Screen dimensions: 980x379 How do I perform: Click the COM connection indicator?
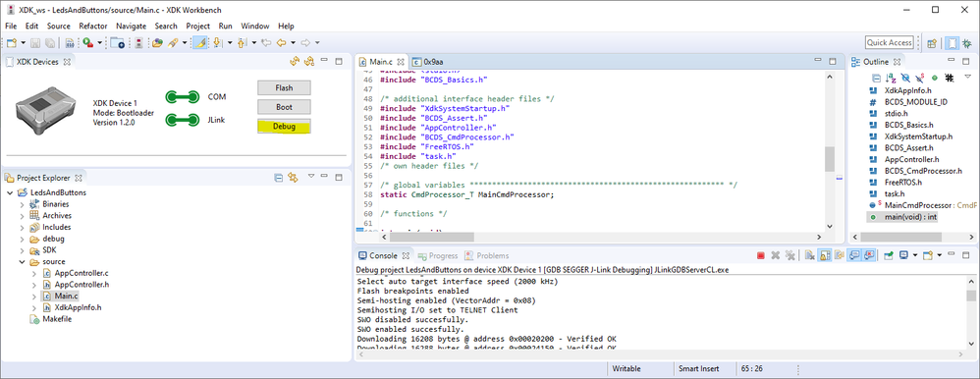[x=183, y=97]
